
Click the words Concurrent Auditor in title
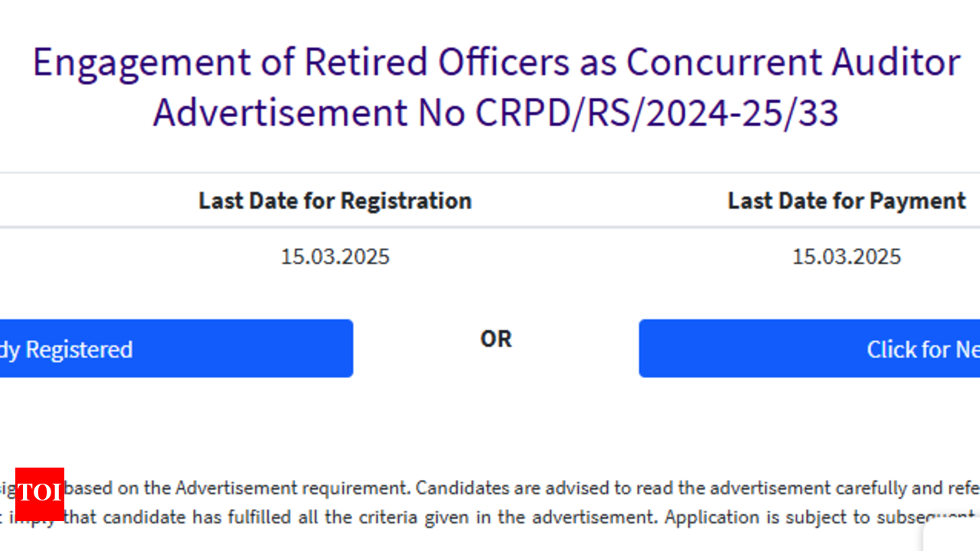(793, 63)
